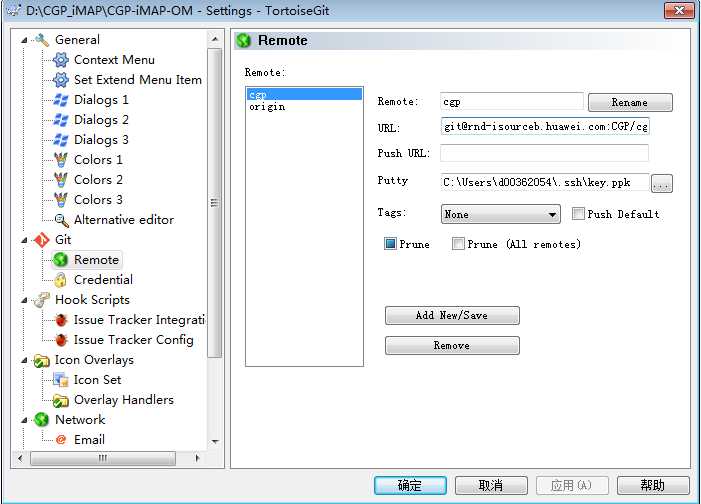The image size is (701, 504).
Task: Click the Colors 3 palette icon
Action: click(x=61, y=199)
